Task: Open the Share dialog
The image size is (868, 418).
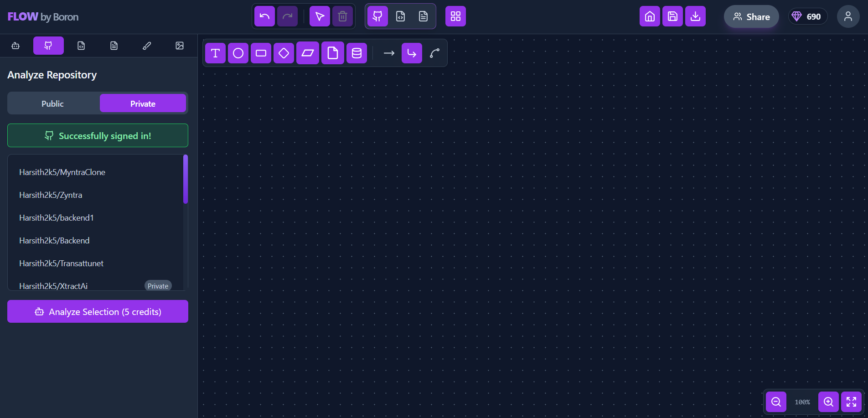Action: pyautogui.click(x=751, y=16)
